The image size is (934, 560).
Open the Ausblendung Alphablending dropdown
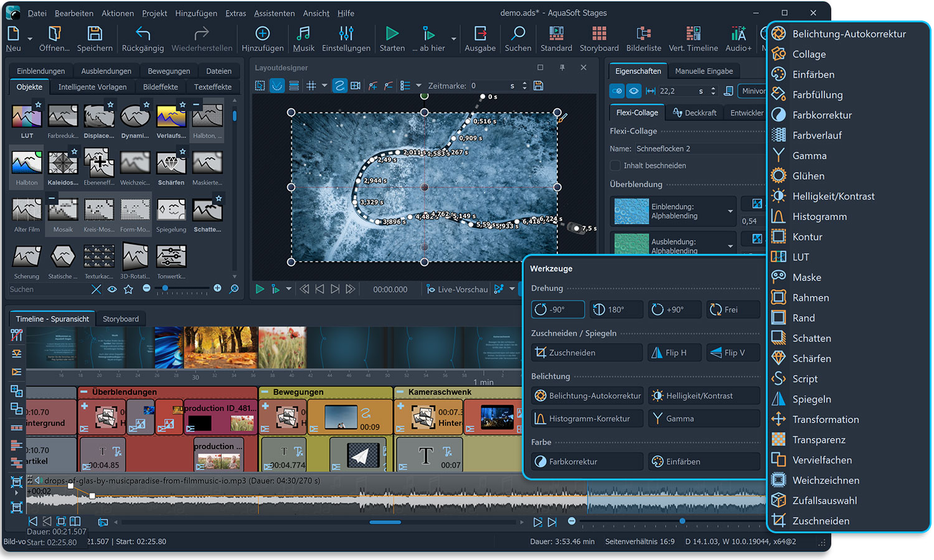click(730, 246)
